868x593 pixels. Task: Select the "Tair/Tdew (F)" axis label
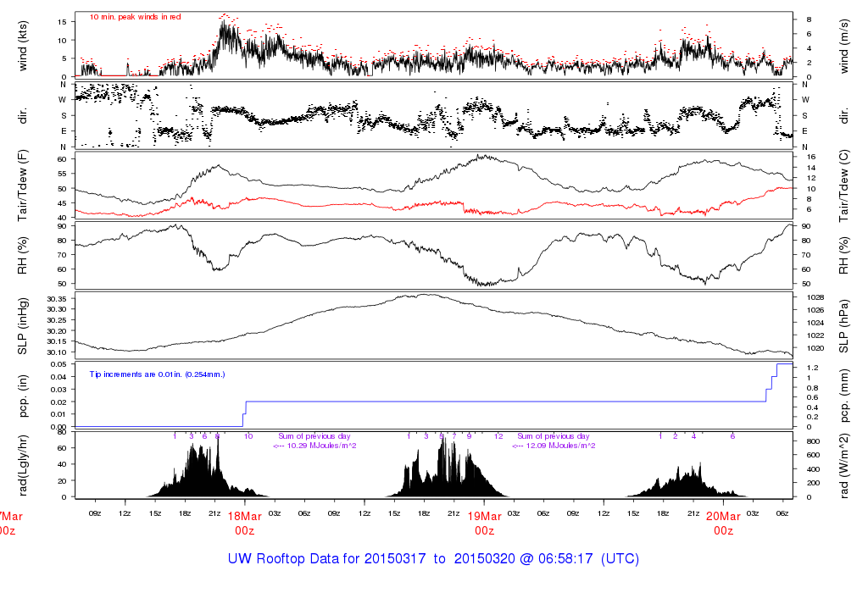coord(23,186)
